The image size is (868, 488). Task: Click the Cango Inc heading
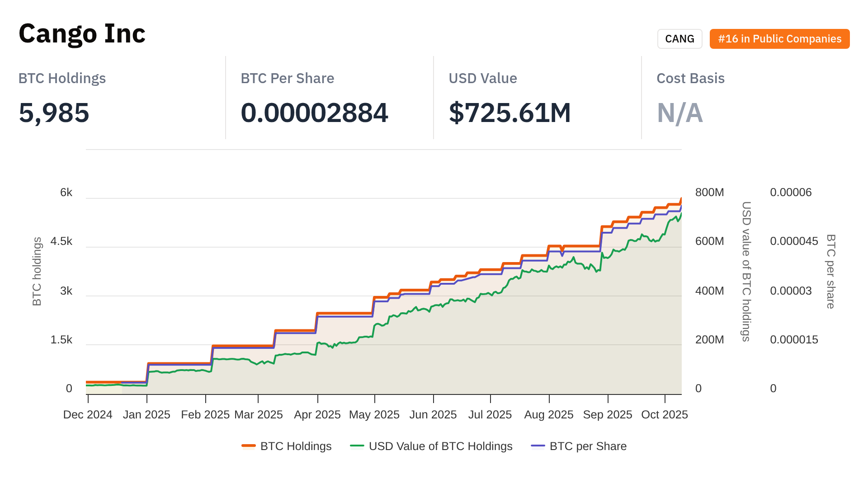82,33
